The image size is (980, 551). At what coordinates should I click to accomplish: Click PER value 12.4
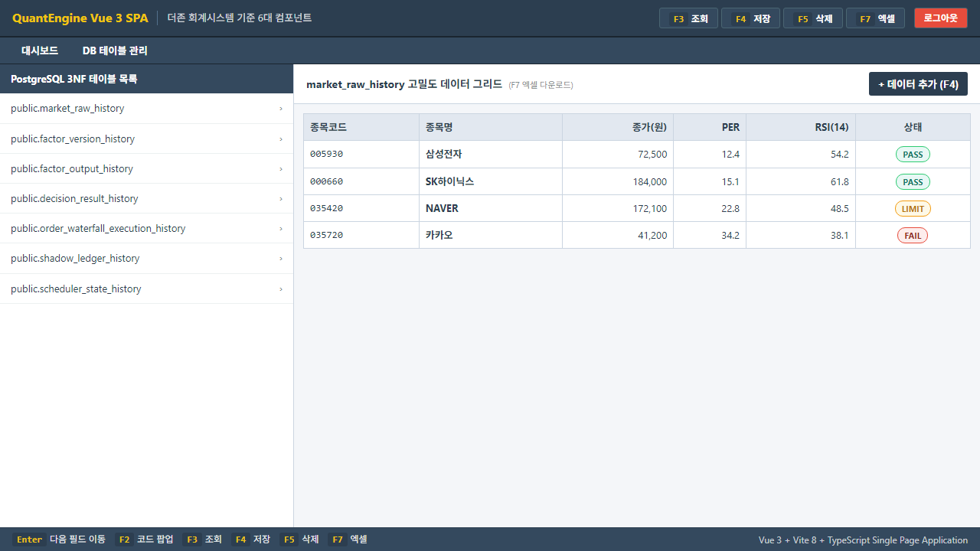pos(710,155)
